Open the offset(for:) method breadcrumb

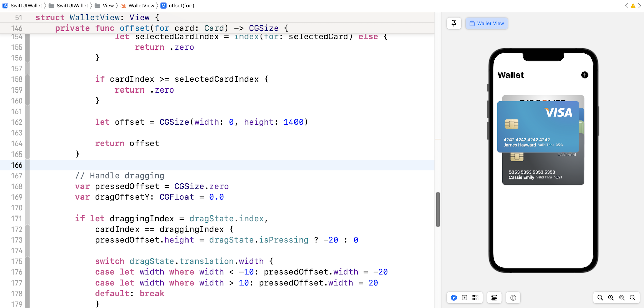pyautogui.click(x=181, y=6)
